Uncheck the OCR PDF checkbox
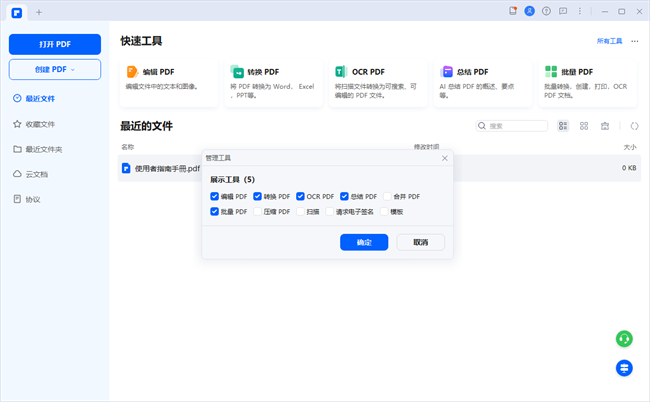Screen dimensions: 650x402 [x=301, y=196]
